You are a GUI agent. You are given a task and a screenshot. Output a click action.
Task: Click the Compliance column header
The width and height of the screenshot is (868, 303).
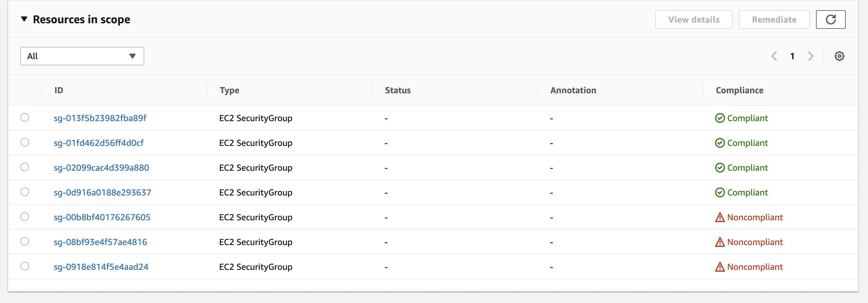[x=739, y=90]
